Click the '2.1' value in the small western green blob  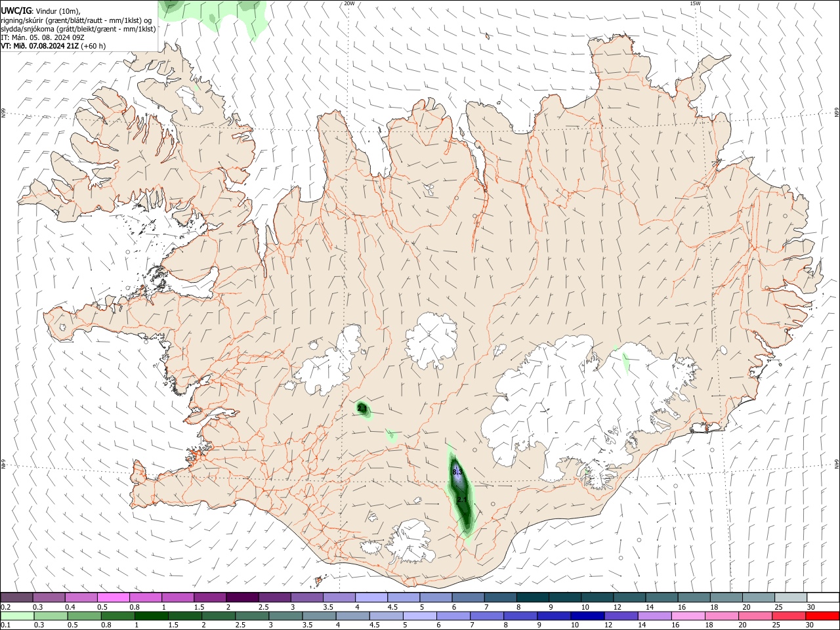pos(362,408)
